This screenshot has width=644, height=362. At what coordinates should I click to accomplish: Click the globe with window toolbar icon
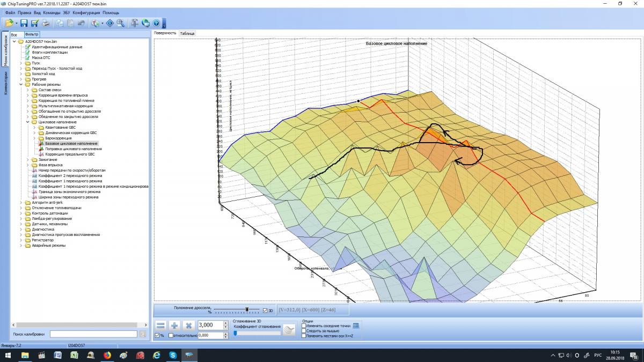coord(145,23)
